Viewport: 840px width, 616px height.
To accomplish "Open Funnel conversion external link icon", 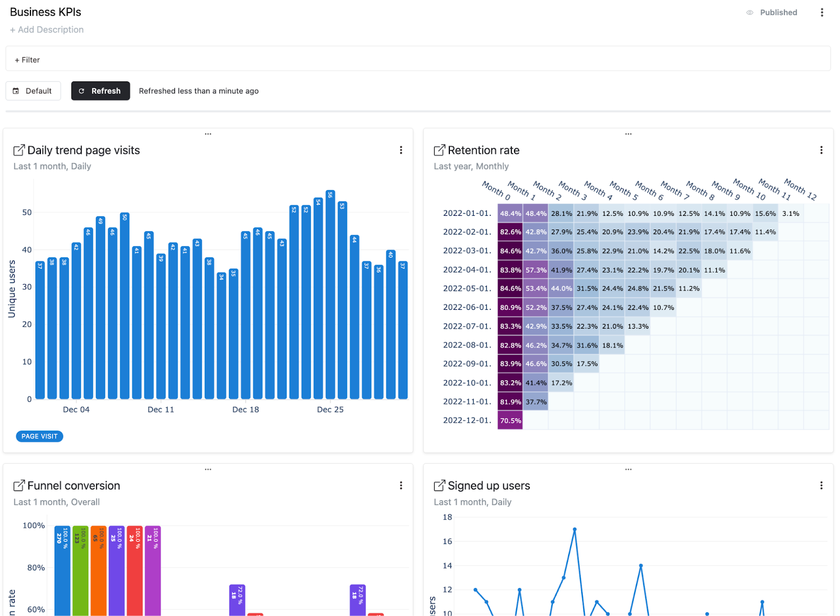I will (x=19, y=486).
